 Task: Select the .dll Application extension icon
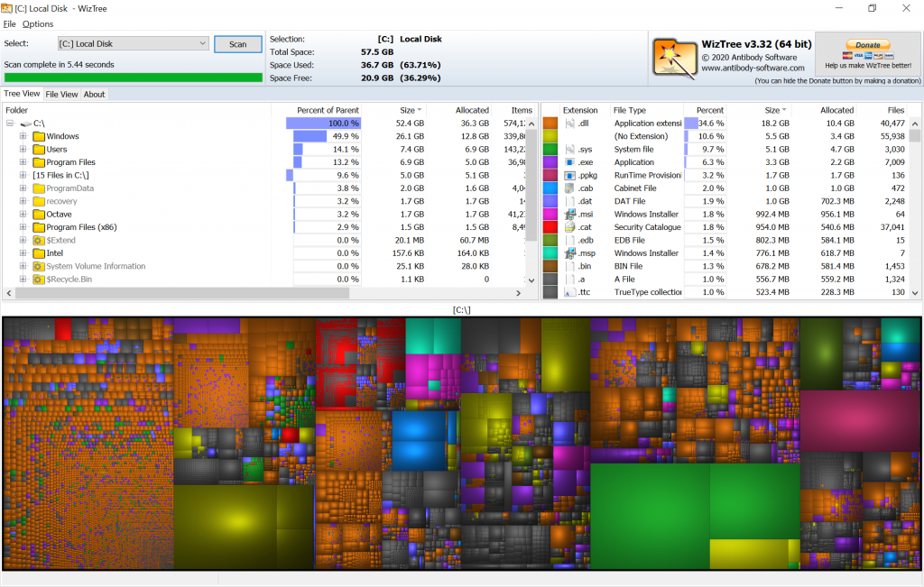569,123
